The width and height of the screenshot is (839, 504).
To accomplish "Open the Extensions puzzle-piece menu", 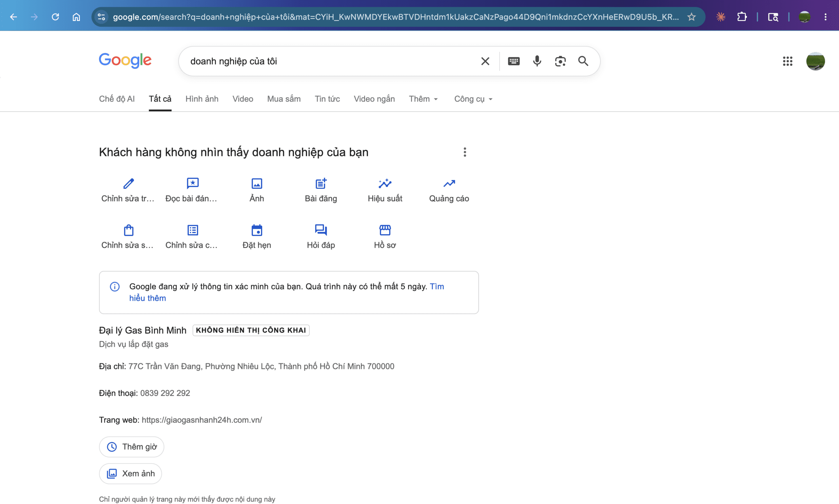I will coord(742,17).
